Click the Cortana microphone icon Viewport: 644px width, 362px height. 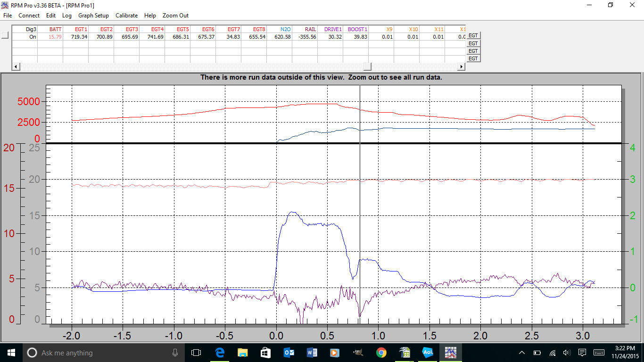coord(175,352)
